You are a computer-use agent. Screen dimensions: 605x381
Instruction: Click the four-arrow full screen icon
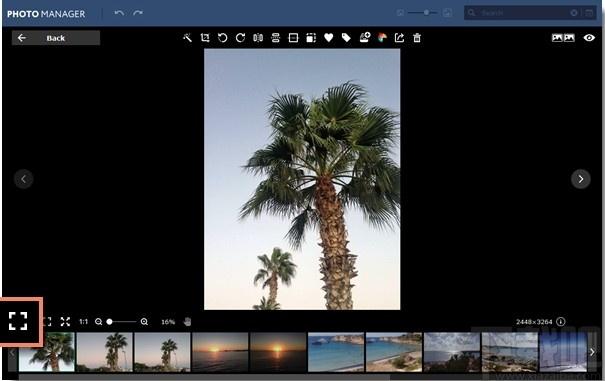pyautogui.click(x=65, y=322)
